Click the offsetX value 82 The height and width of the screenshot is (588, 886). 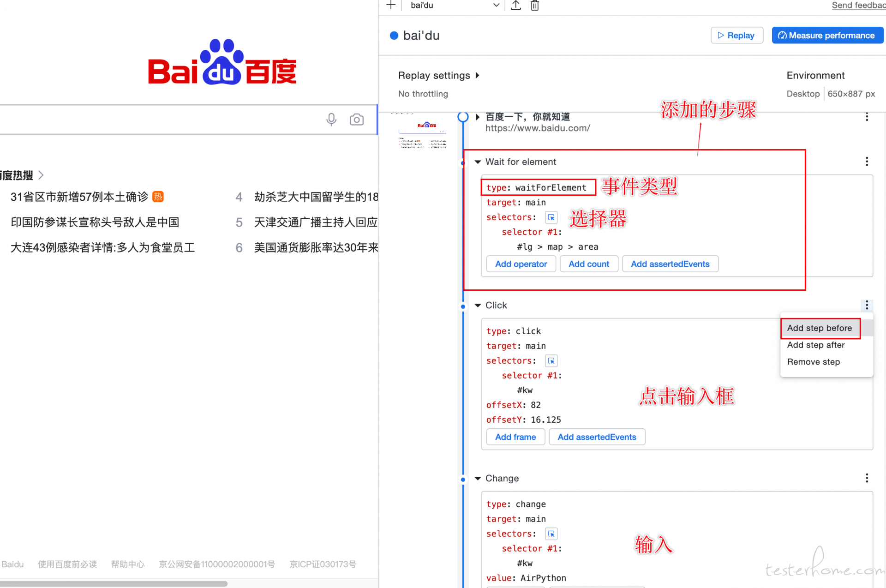point(536,405)
